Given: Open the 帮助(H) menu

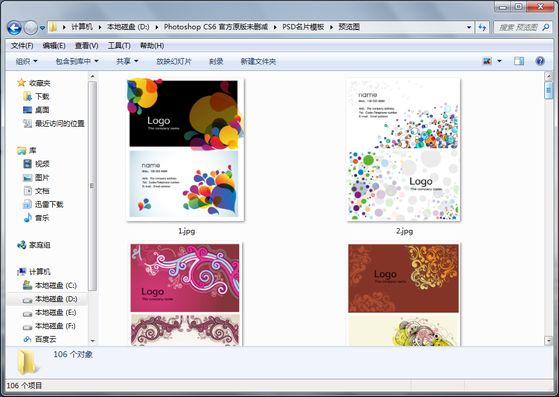Looking at the screenshot, I should pos(152,46).
